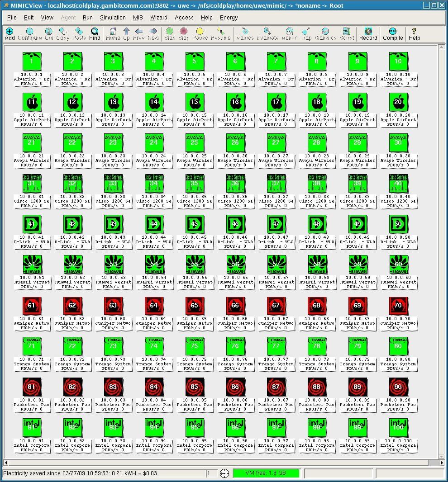Viewport: 448px width, 482px height.
Task: Open the Simulation menu
Action: 113,18
